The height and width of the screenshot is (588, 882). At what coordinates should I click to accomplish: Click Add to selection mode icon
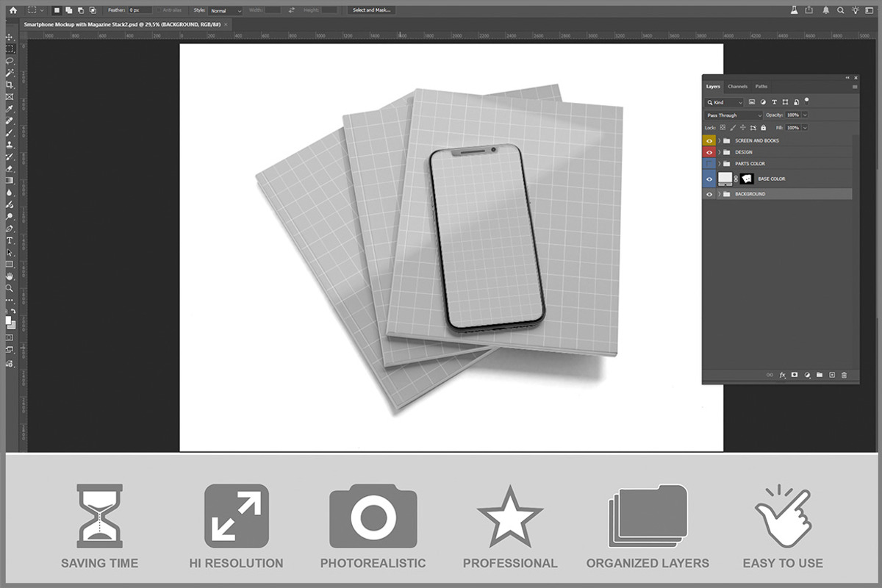[x=68, y=10]
